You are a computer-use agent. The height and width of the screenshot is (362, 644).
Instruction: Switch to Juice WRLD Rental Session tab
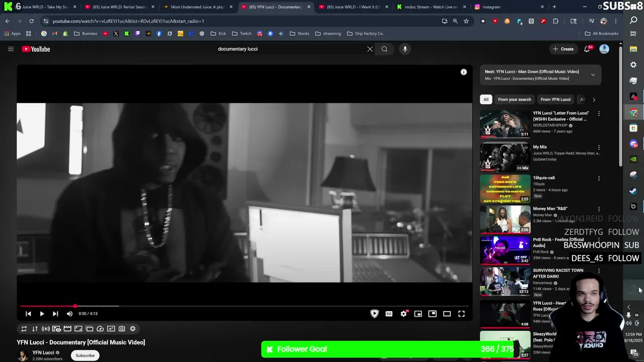coord(120,7)
